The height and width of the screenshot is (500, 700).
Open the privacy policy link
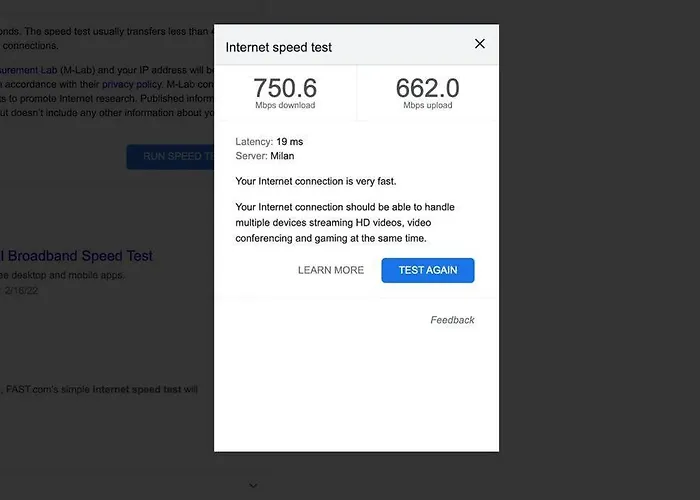(131, 84)
